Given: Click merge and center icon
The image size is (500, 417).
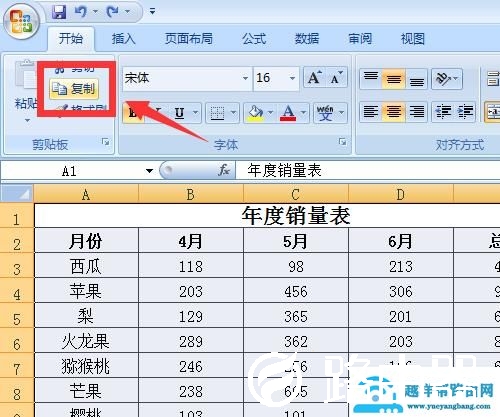Looking at the screenshot, I should click(x=492, y=112).
